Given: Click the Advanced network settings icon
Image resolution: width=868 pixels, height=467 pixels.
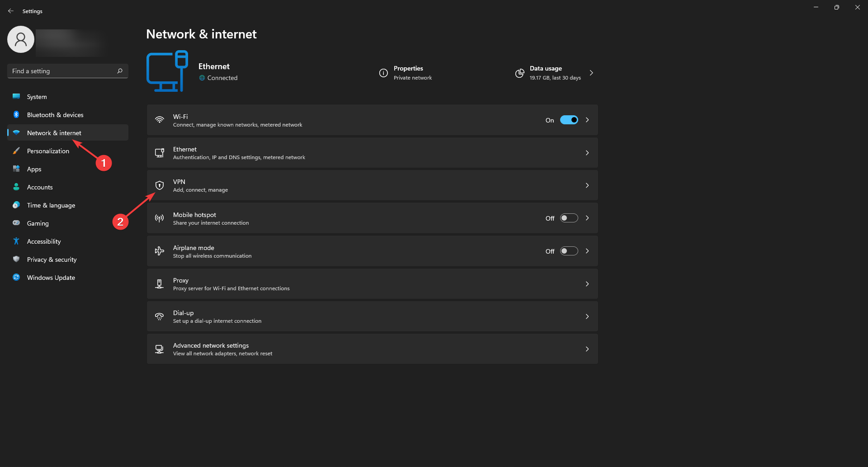Looking at the screenshot, I should tap(160, 349).
